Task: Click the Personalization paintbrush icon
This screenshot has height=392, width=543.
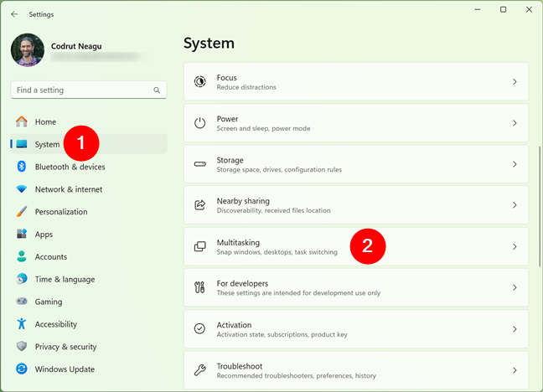Action: point(22,212)
